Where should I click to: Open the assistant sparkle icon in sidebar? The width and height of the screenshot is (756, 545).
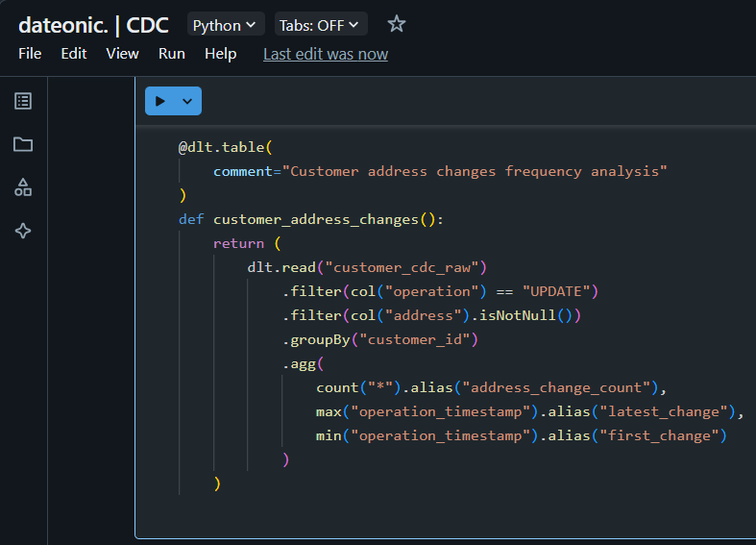click(x=23, y=231)
